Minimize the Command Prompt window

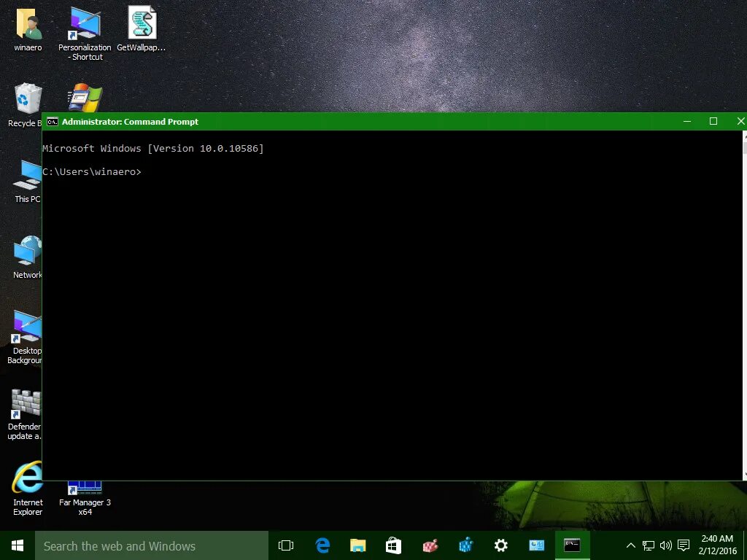click(687, 122)
